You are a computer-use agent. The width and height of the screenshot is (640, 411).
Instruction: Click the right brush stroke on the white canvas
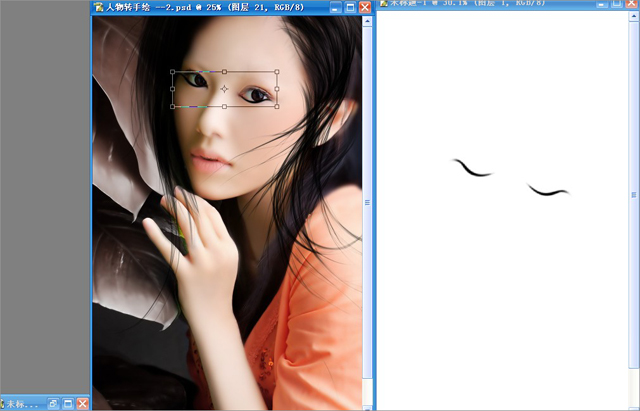tap(548, 190)
